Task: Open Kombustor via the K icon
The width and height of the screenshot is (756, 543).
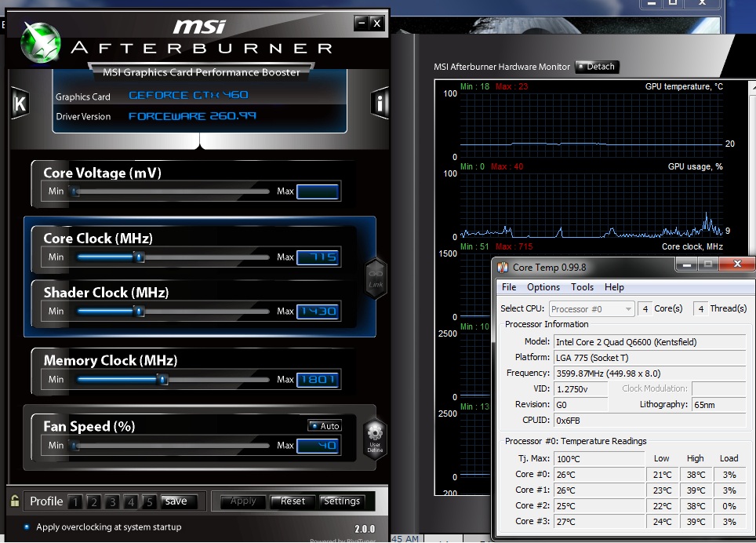Action: [x=20, y=104]
